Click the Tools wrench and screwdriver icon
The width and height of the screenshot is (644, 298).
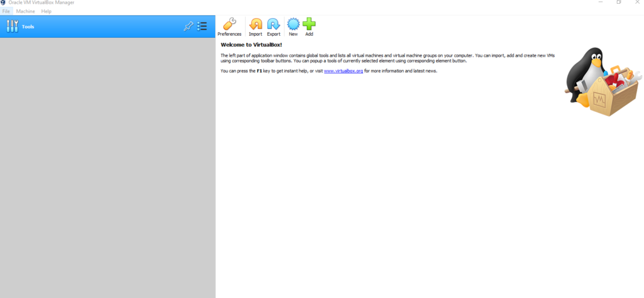point(13,26)
